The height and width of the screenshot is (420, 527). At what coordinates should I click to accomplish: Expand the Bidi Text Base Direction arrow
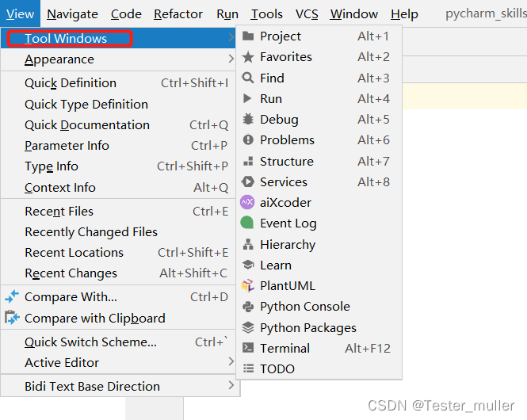231,385
